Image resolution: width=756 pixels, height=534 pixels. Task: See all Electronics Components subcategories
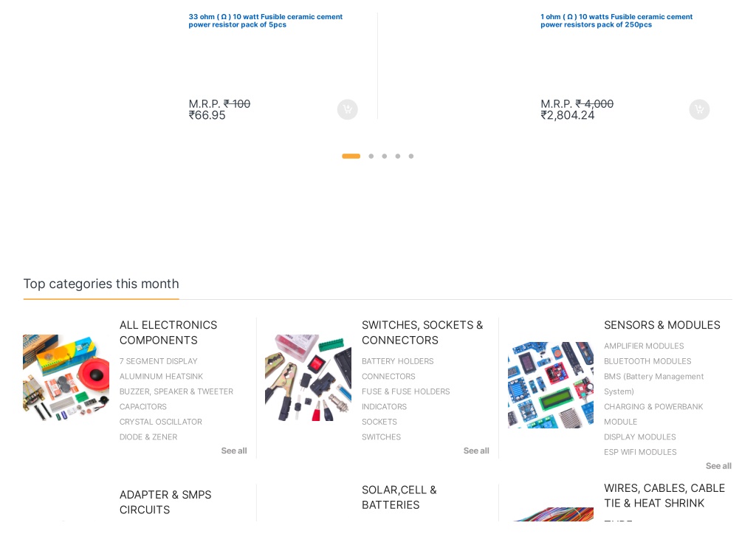pos(234,451)
